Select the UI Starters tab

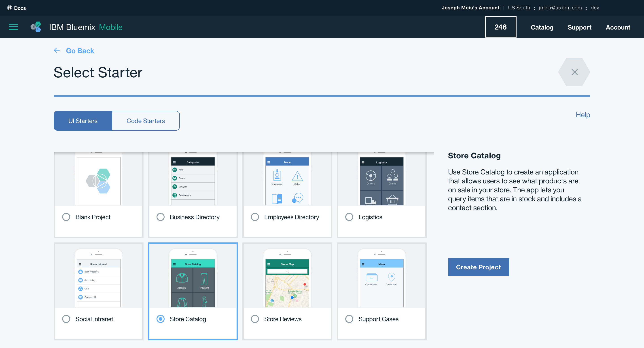coord(83,121)
